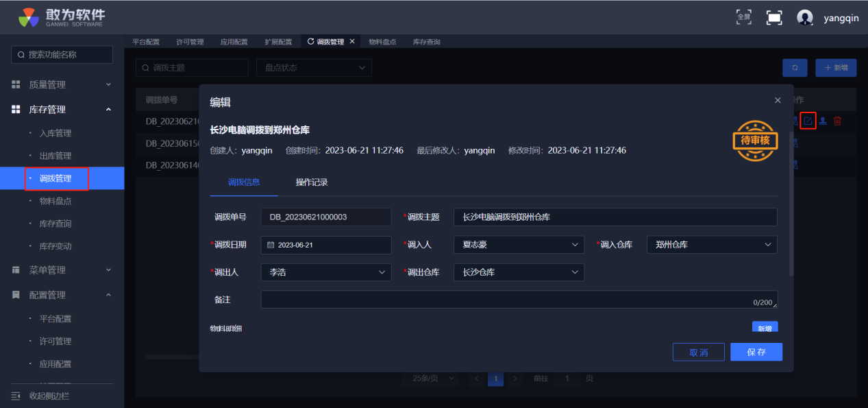The height and width of the screenshot is (408, 868).
Task: Click the 取消 button
Action: [698, 352]
